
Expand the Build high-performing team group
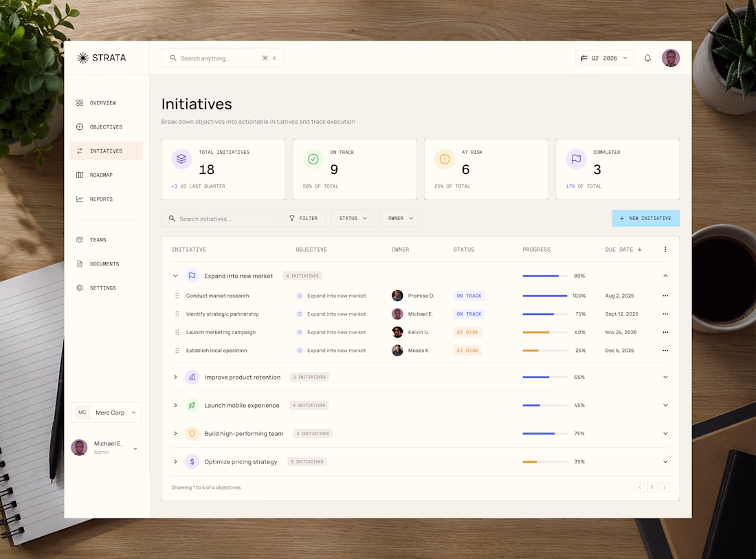175,434
